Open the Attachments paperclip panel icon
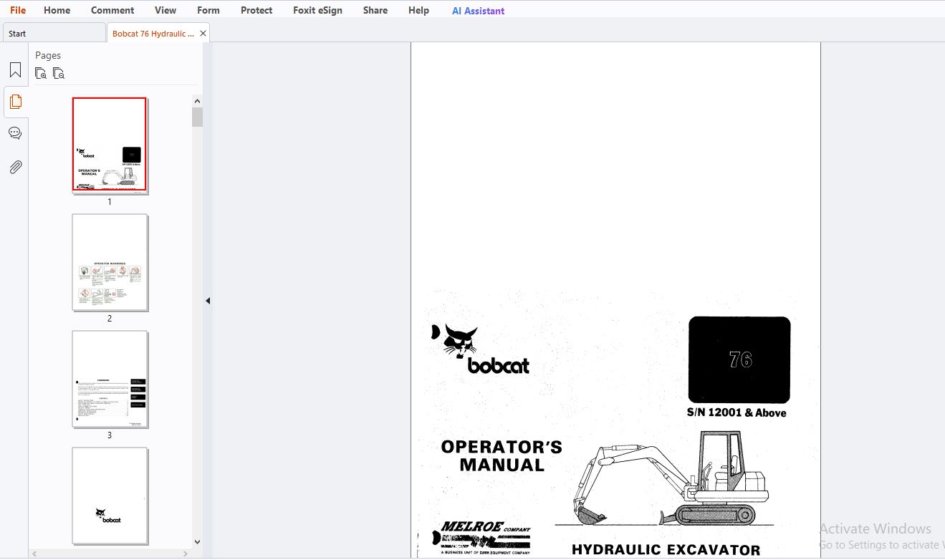 15,168
